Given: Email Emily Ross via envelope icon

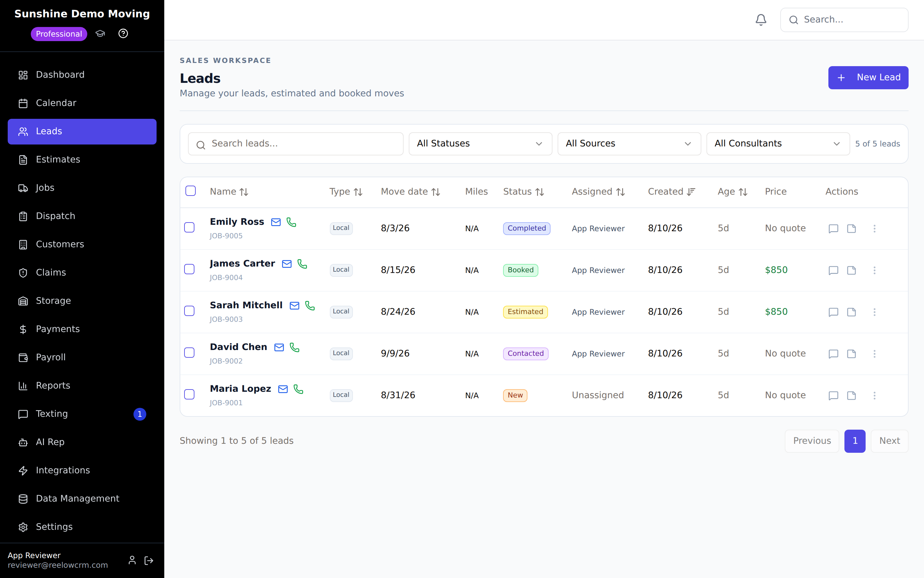Looking at the screenshot, I should point(276,222).
